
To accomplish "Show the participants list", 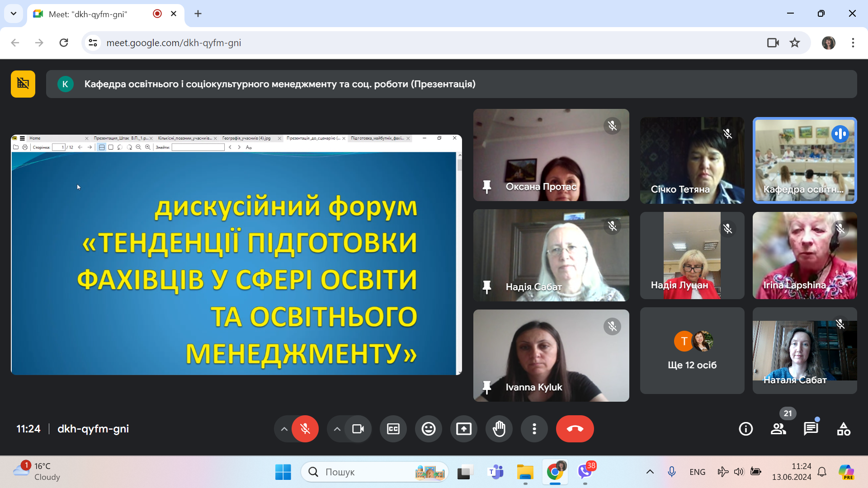I will tap(778, 429).
